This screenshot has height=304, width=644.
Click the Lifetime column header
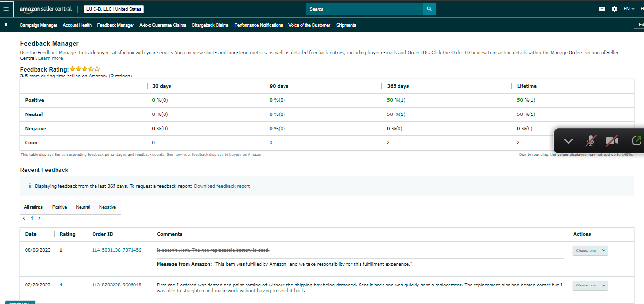tap(527, 86)
